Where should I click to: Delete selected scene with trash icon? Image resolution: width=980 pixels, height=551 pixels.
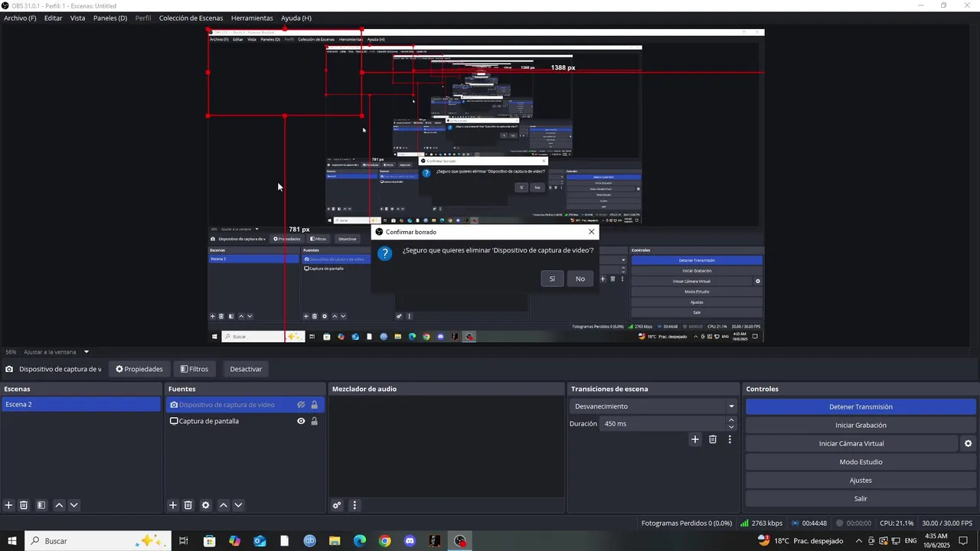pos(24,505)
